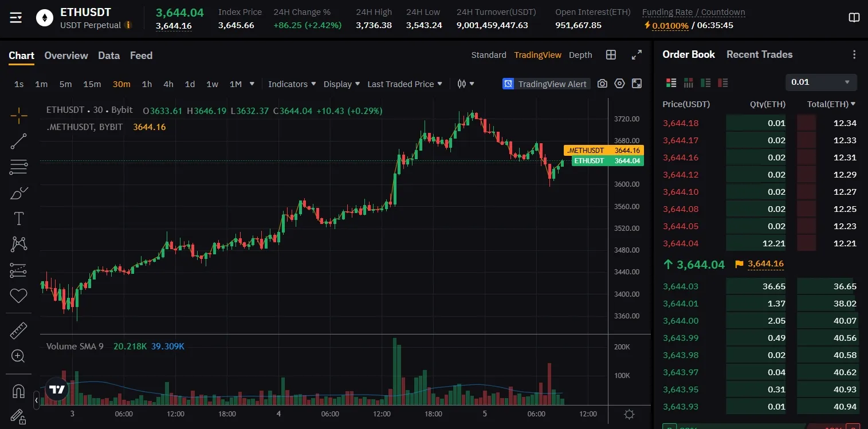868x429 pixels.
Task: Create a TradingView Alert
Action: [x=545, y=84]
